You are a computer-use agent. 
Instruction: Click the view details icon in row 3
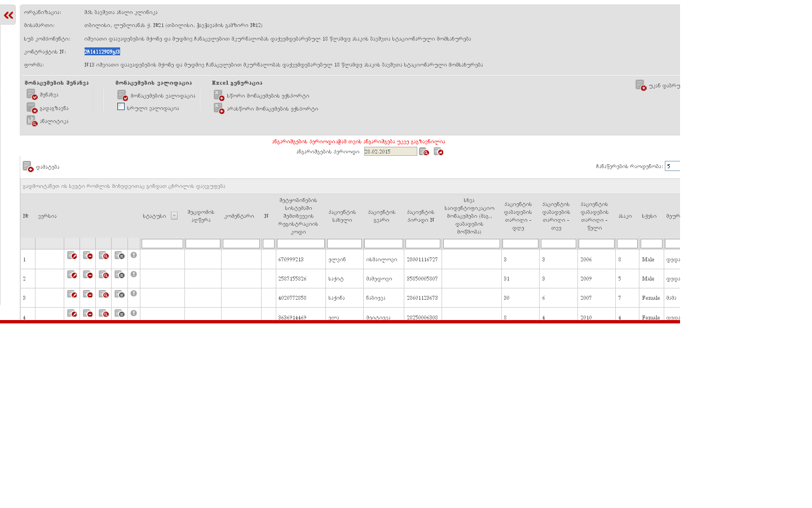103,294
